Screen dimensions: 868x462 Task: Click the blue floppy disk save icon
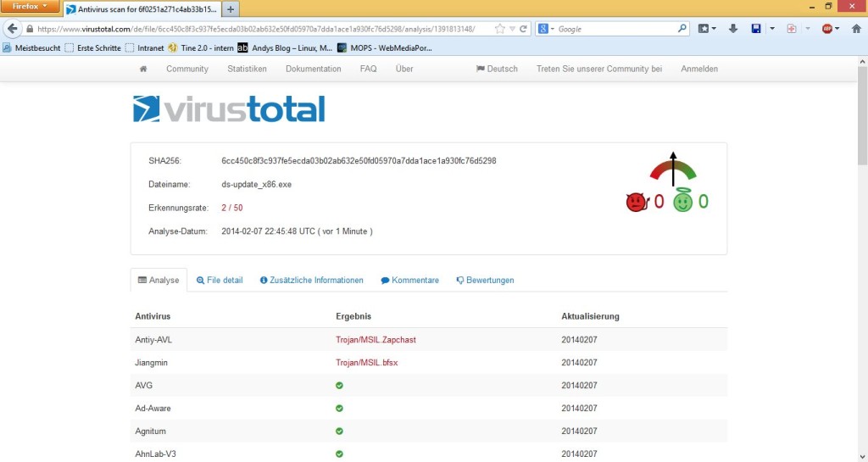(x=756, y=28)
